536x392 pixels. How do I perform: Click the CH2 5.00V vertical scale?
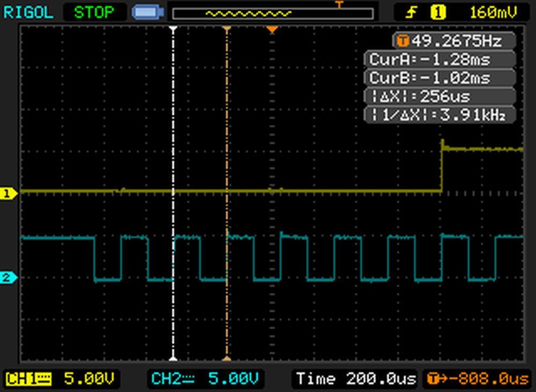coord(234,379)
